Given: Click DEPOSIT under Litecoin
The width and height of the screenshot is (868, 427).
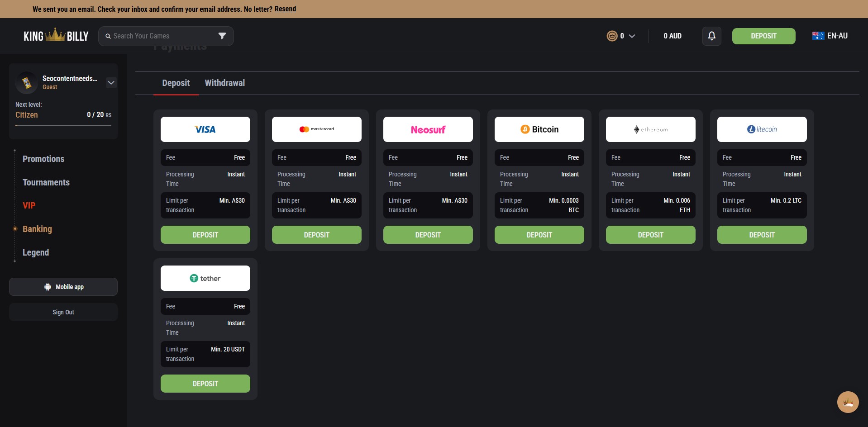Looking at the screenshot, I should click(x=762, y=235).
